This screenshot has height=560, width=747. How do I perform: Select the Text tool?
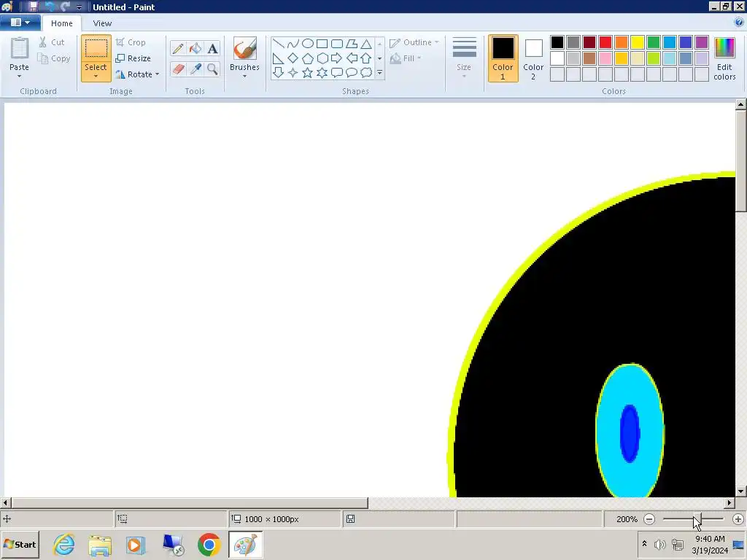point(212,49)
